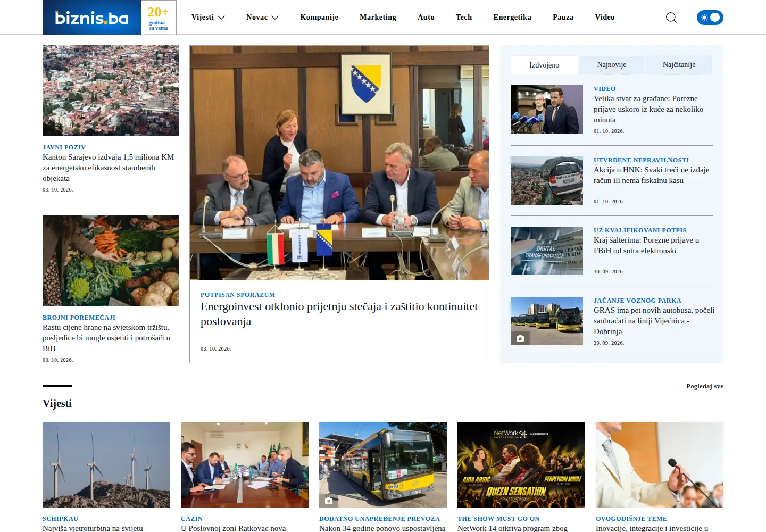Click the wind turbines thumbnail
The height and width of the screenshot is (532, 766).
coord(106,464)
